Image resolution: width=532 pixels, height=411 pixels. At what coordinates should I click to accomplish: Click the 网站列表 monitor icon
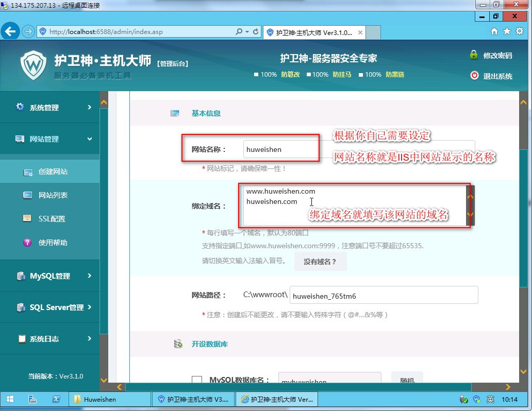coord(27,195)
